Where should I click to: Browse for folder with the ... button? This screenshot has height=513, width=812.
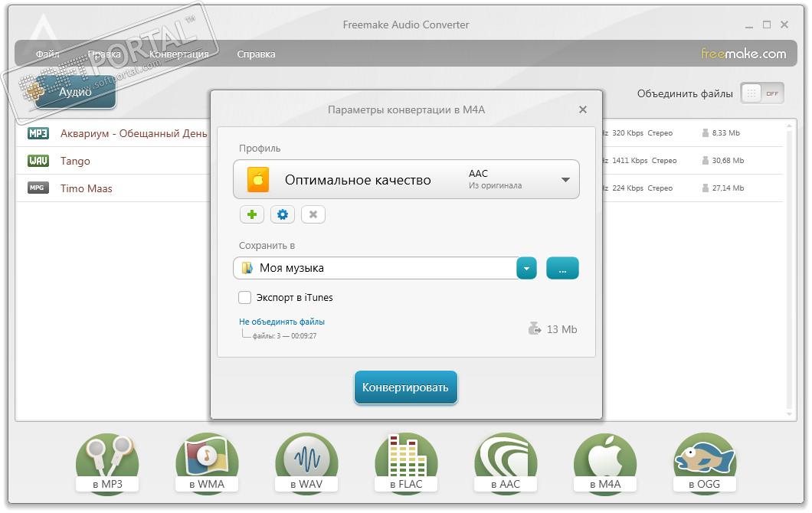(x=562, y=268)
